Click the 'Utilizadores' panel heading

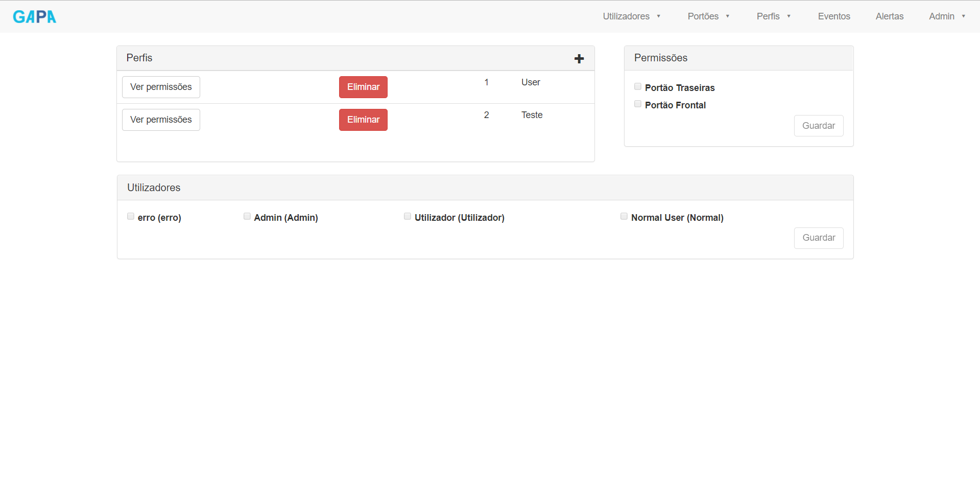click(154, 188)
